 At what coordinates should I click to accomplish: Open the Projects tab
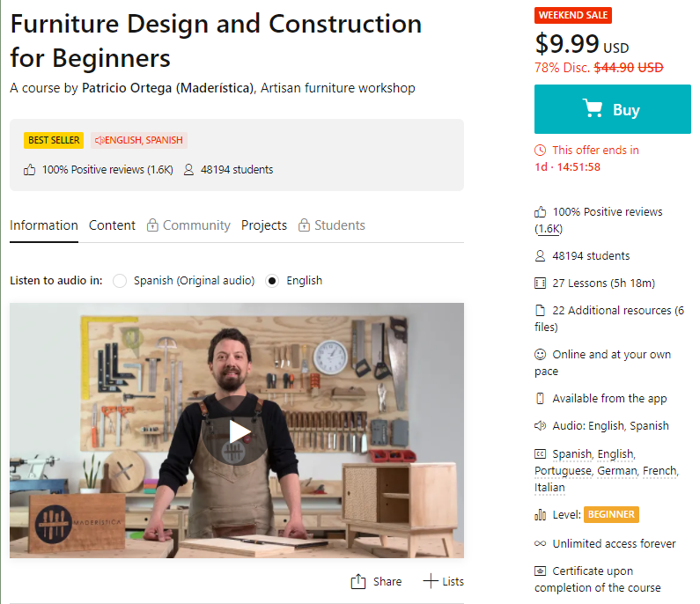(x=264, y=225)
